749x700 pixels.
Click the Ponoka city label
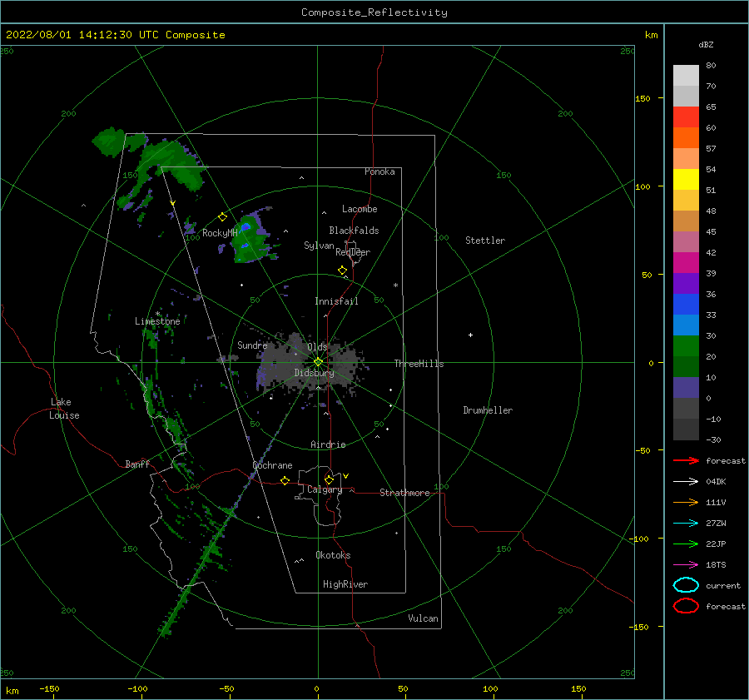pos(379,171)
